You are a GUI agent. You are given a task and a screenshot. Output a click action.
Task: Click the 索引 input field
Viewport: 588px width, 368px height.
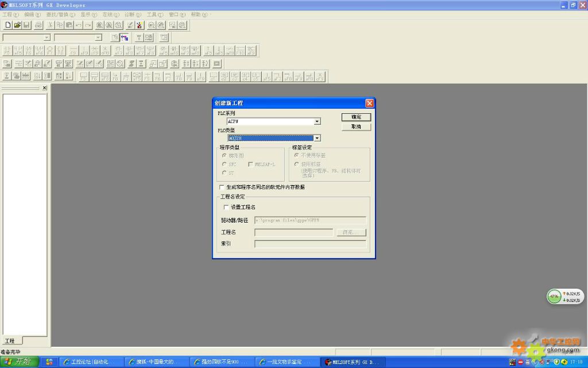click(310, 244)
